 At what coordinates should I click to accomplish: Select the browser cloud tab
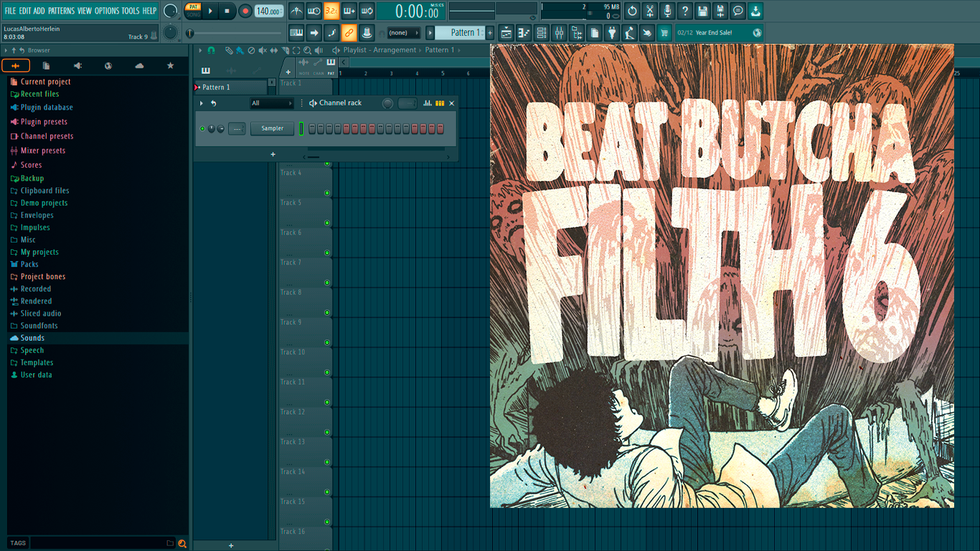pyautogui.click(x=139, y=65)
